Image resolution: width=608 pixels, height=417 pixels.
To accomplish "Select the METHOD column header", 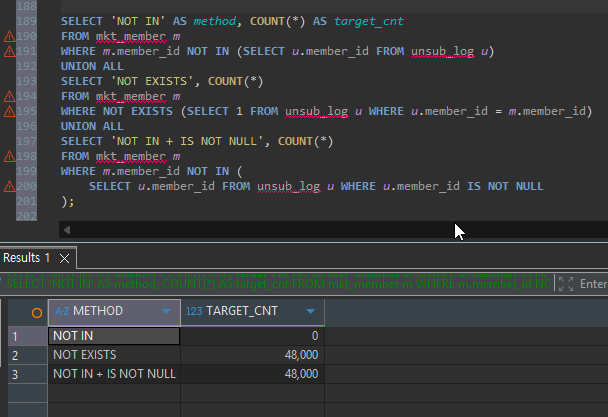I will point(114,311).
